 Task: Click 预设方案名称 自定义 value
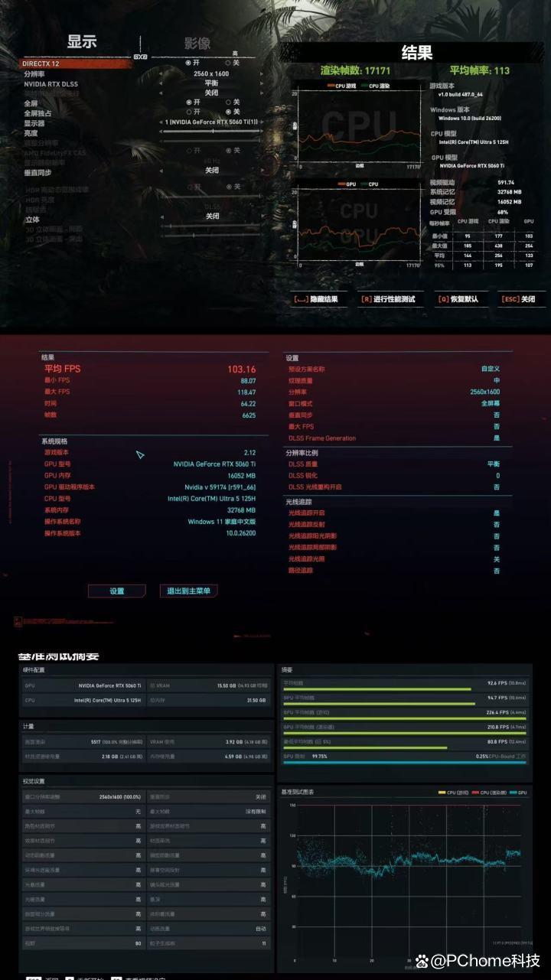491,369
